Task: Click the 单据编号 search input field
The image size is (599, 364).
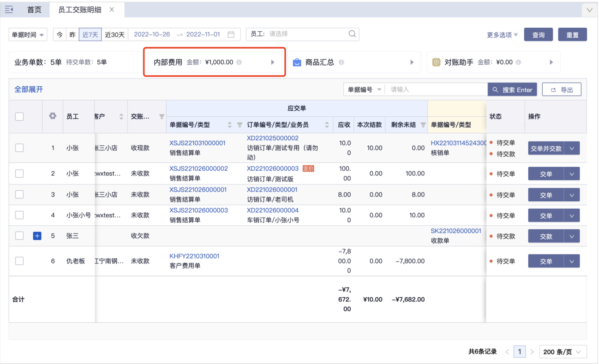Action: pyautogui.click(x=436, y=89)
